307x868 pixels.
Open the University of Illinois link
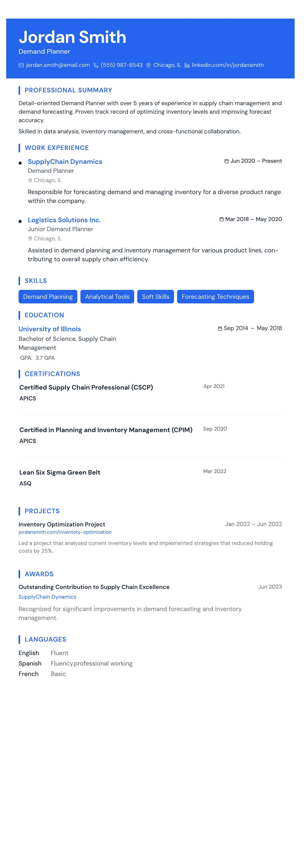(50, 329)
